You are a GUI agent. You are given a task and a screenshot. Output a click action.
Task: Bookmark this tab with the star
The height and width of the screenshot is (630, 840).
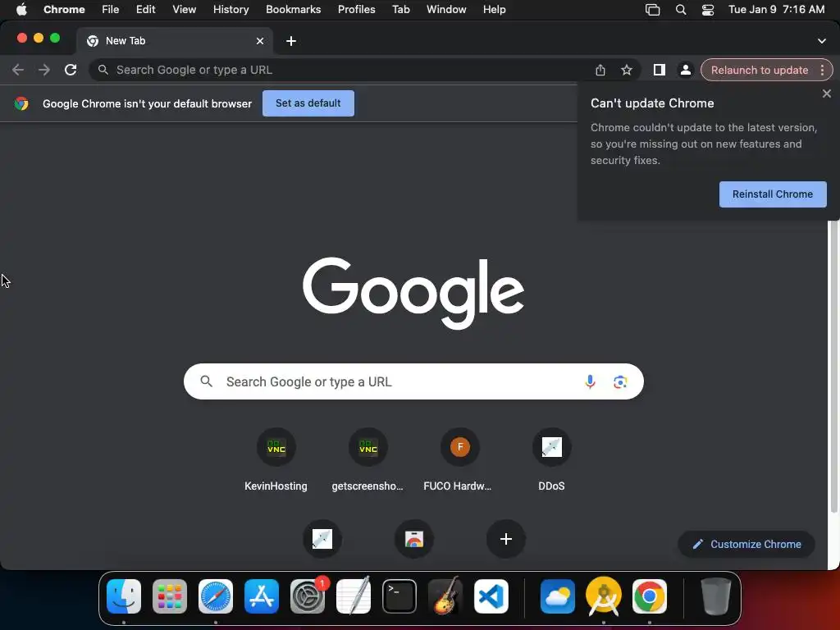[x=626, y=70]
